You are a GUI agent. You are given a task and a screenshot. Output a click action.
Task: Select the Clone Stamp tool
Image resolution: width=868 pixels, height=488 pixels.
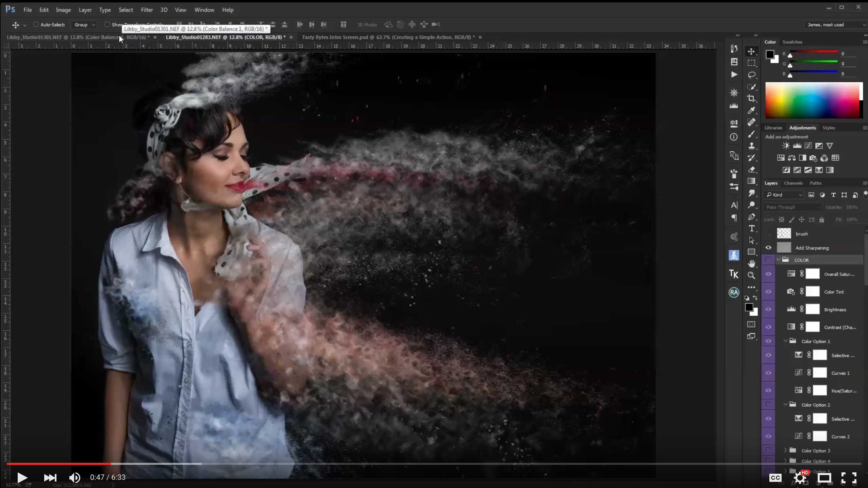751,146
